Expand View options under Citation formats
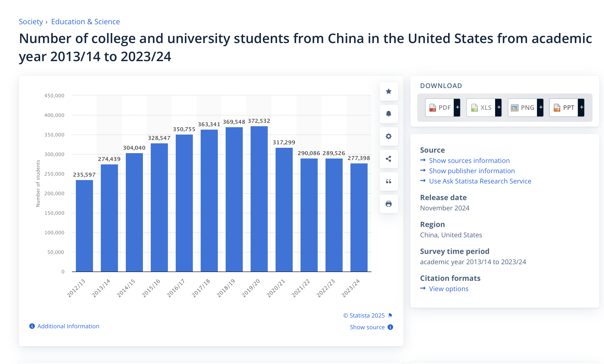Screen dimensions: 604x364 point(448,289)
